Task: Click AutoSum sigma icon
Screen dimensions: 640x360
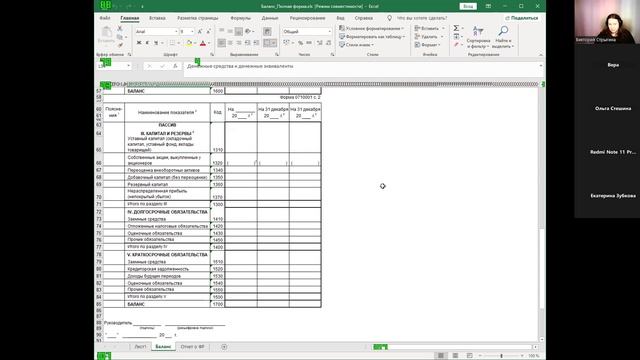Action: (456, 28)
